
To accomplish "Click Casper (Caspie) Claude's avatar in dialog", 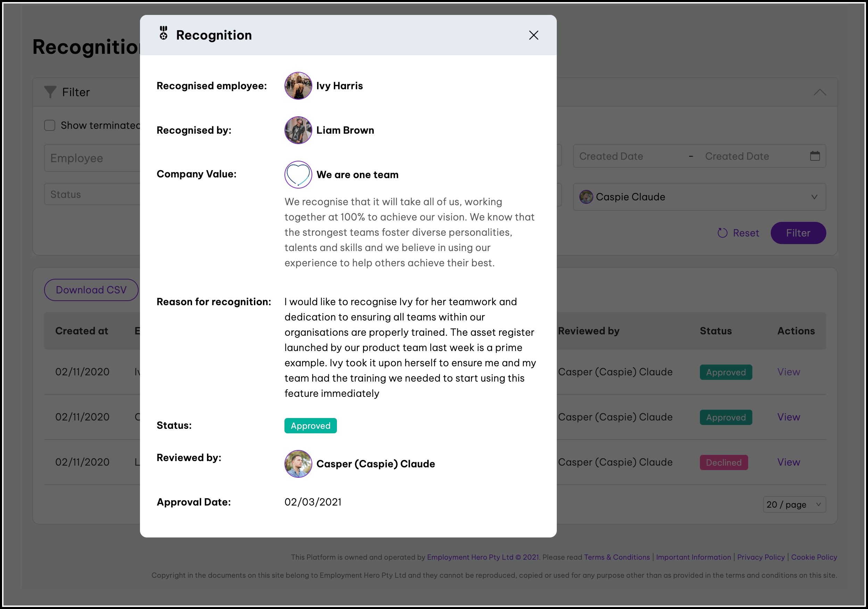I will 298,464.
